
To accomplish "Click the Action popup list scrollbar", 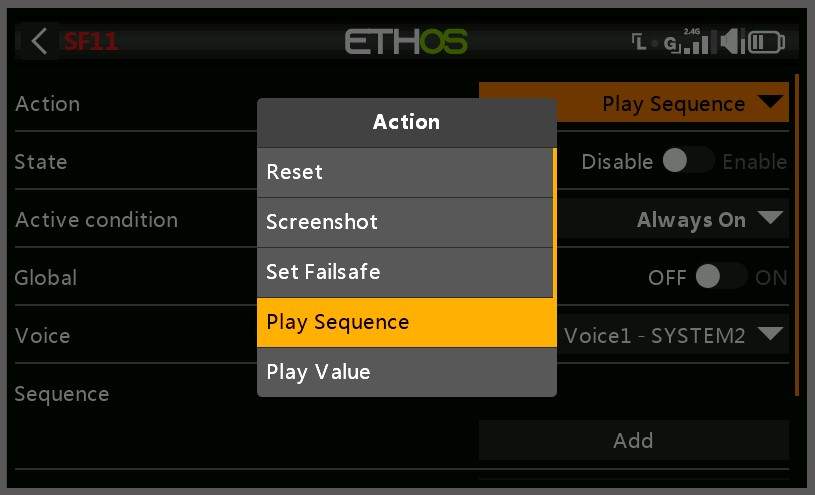I will (554, 222).
